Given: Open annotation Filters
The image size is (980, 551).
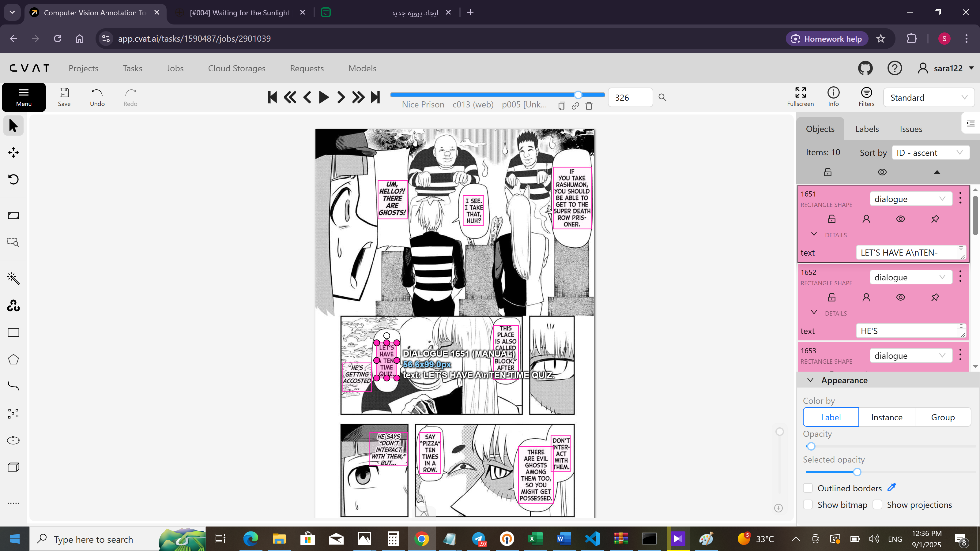Looking at the screenshot, I should click(x=866, y=97).
